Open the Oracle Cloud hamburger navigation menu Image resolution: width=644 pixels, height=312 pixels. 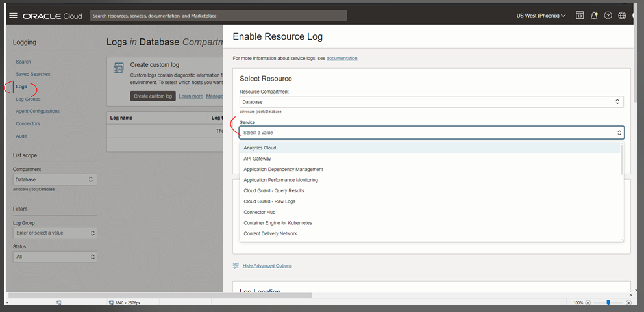(13, 16)
